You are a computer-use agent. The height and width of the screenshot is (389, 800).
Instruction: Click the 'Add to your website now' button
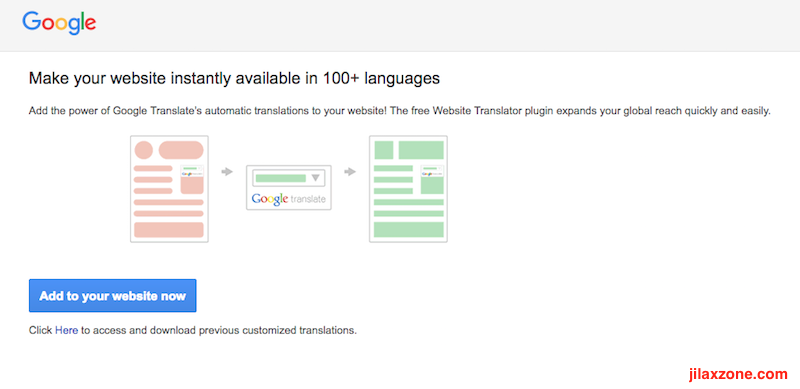coord(113,296)
